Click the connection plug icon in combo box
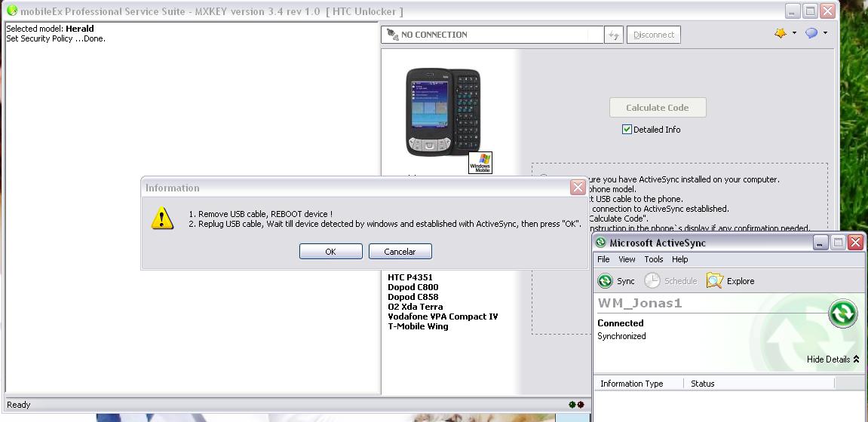This screenshot has height=422, width=868. (392, 35)
